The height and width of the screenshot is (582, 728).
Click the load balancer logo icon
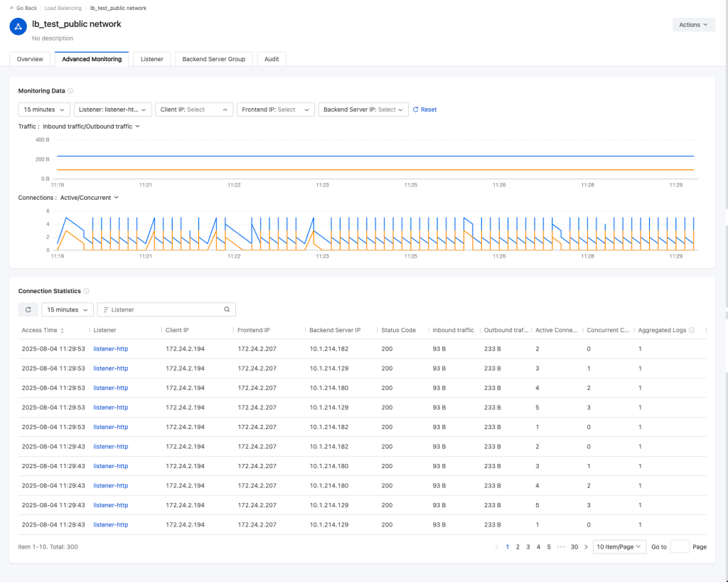(18, 27)
